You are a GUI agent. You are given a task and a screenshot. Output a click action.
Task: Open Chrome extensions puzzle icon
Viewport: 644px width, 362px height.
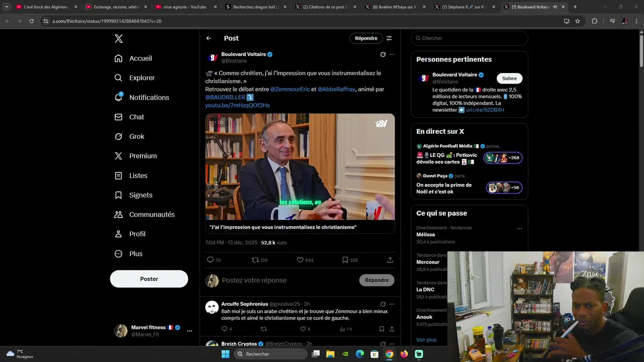click(595, 21)
